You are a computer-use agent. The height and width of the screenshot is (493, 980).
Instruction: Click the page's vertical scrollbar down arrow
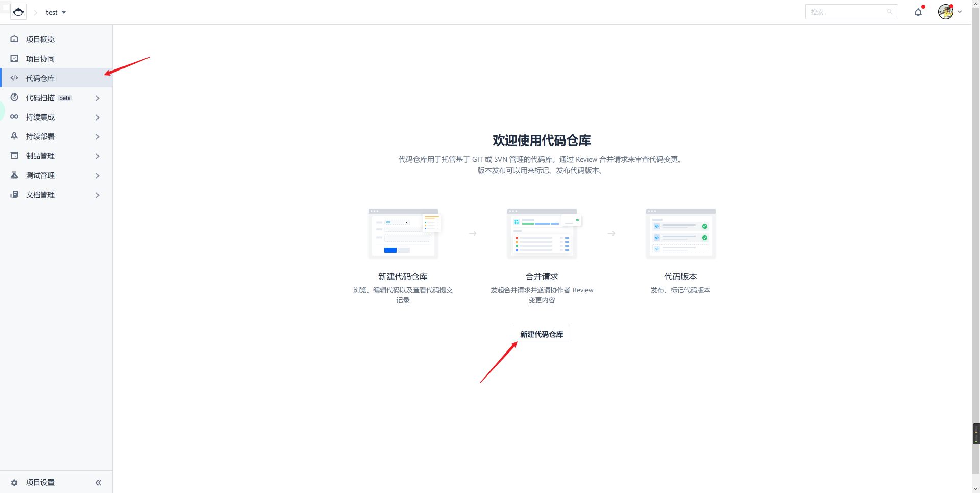point(975,488)
